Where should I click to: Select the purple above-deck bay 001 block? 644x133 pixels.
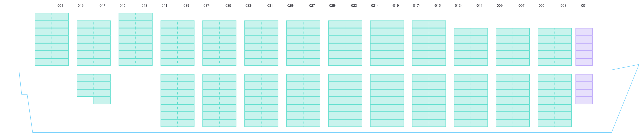584,47
